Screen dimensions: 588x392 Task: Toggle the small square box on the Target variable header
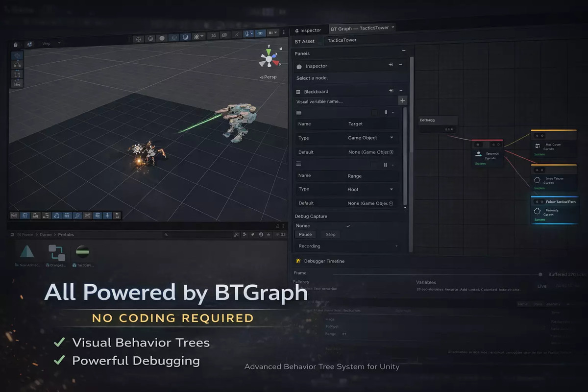(375, 112)
